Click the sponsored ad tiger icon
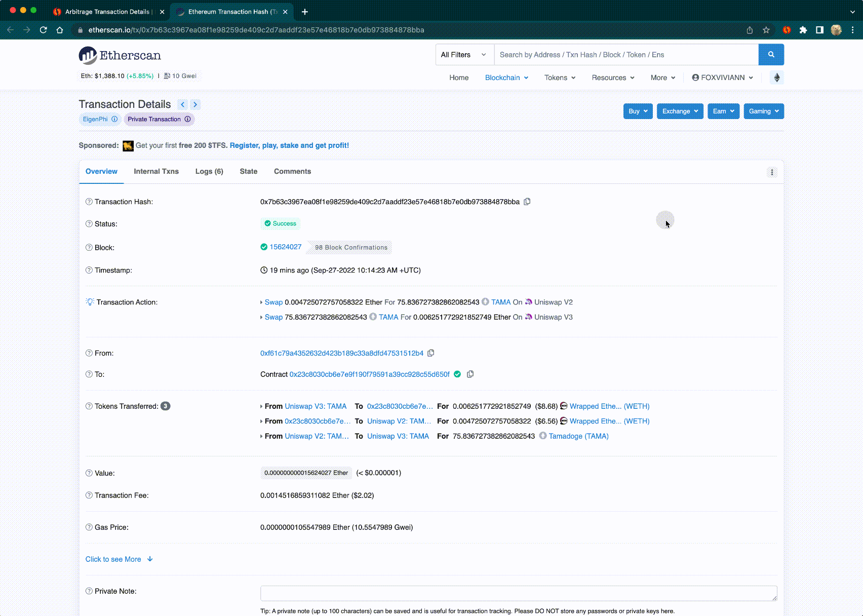The width and height of the screenshot is (863, 616). tap(128, 146)
